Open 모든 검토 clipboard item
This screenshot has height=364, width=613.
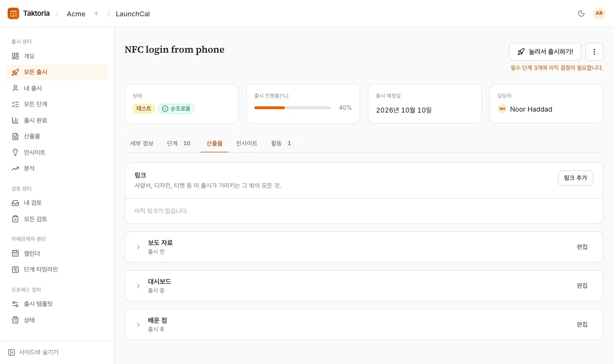pyautogui.click(x=57, y=219)
